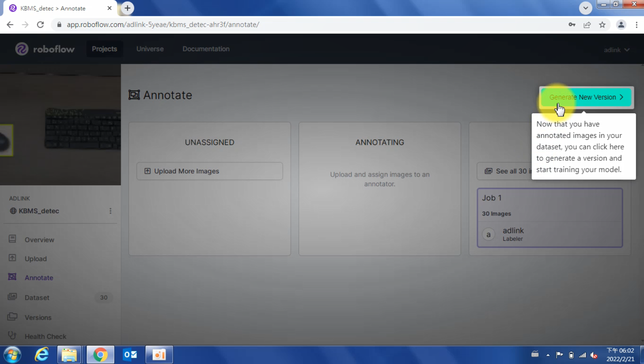Click the bookmark star icon
This screenshot has height=364, width=644.
[602, 25]
